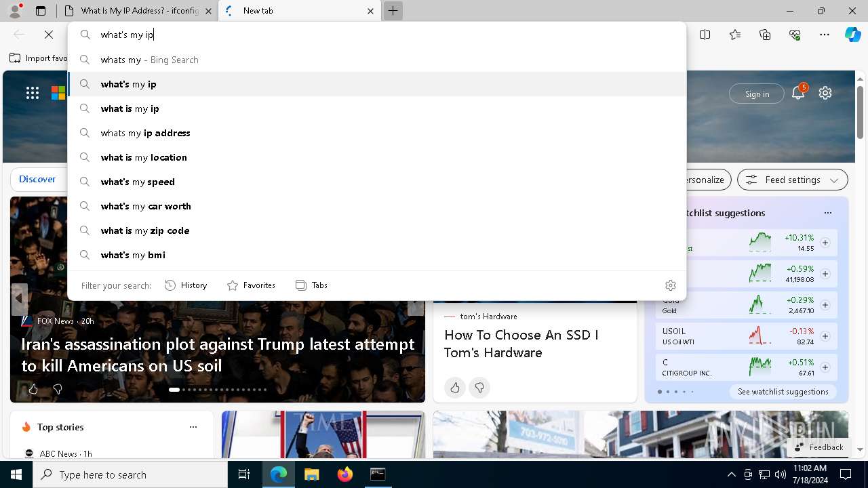Viewport: 868px width, 488px height.
Task: Open Task View on taskbar
Action: [x=244, y=474]
